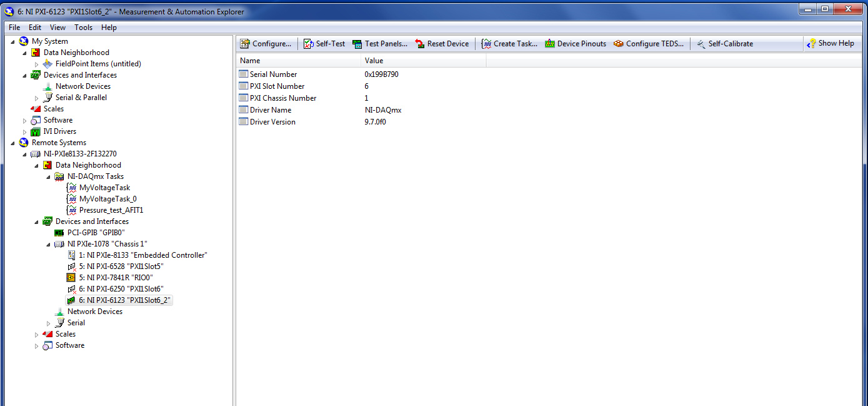Collapse the top Data Neighborhood node
The width and height of the screenshot is (868, 406).
pyautogui.click(x=24, y=53)
